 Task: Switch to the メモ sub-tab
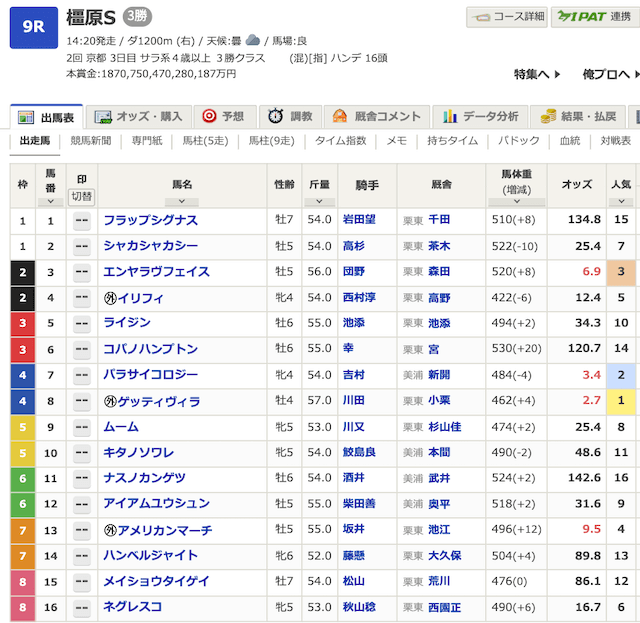tap(396, 141)
